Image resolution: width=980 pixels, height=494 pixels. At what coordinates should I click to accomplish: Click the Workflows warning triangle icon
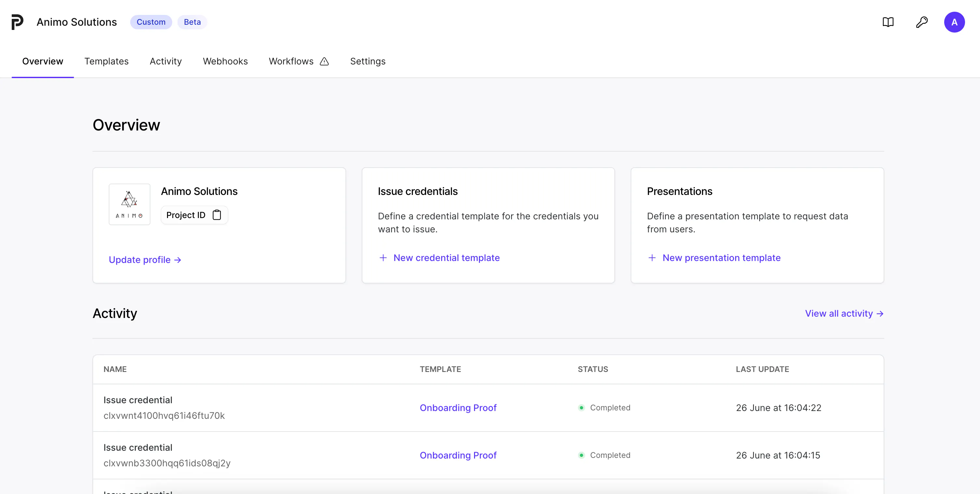[x=324, y=61]
